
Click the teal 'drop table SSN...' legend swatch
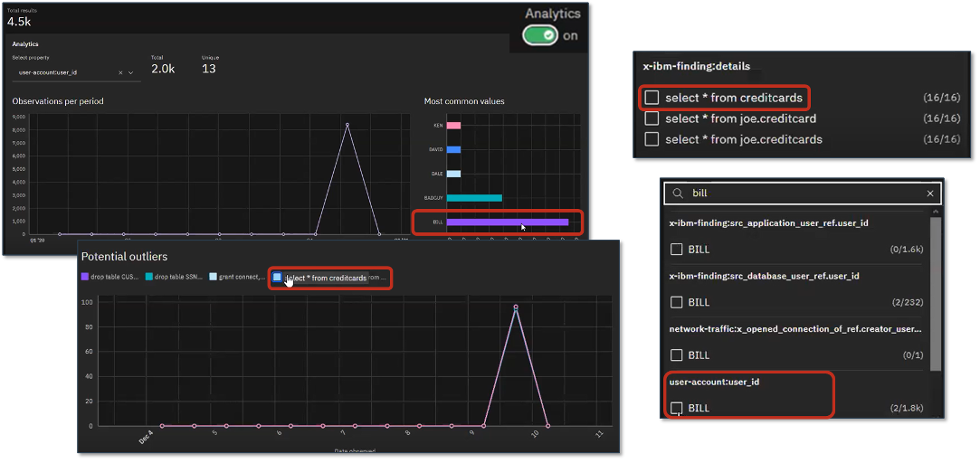coord(149,277)
